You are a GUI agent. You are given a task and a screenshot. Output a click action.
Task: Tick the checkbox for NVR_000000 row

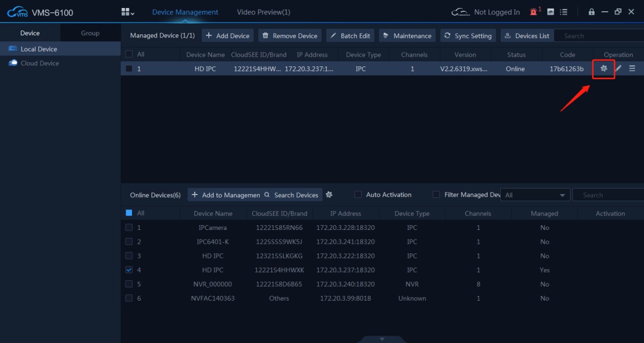pyautogui.click(x=129, y=284)
